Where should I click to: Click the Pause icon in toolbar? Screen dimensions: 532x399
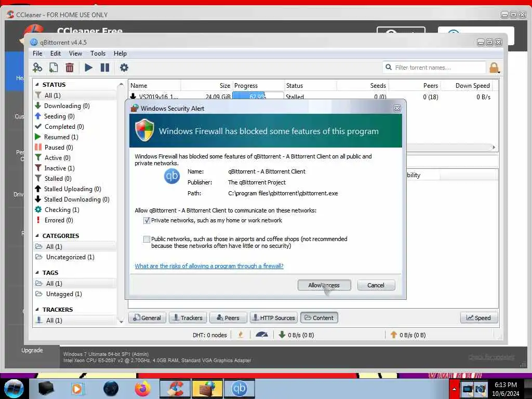(x=105, y=68)
